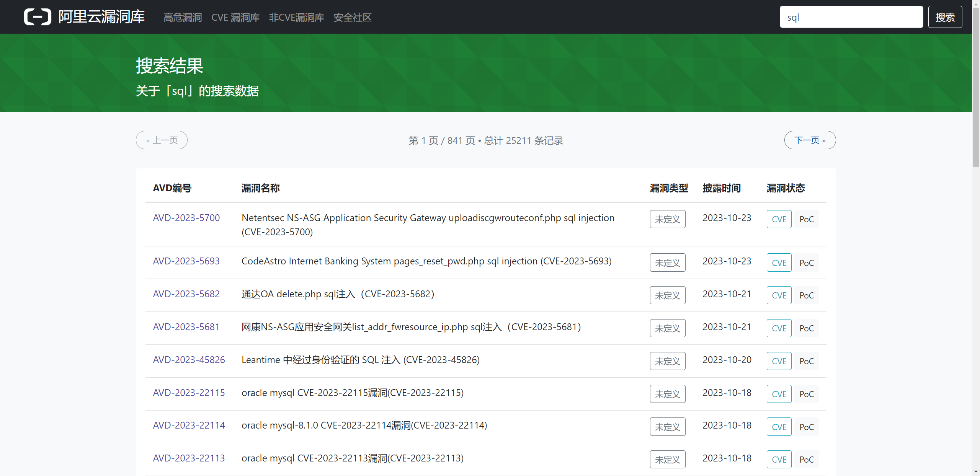This screenshot has height=476, width=980.
Task: Open the AVD-2023-22113 link
Action: point(189,458)
